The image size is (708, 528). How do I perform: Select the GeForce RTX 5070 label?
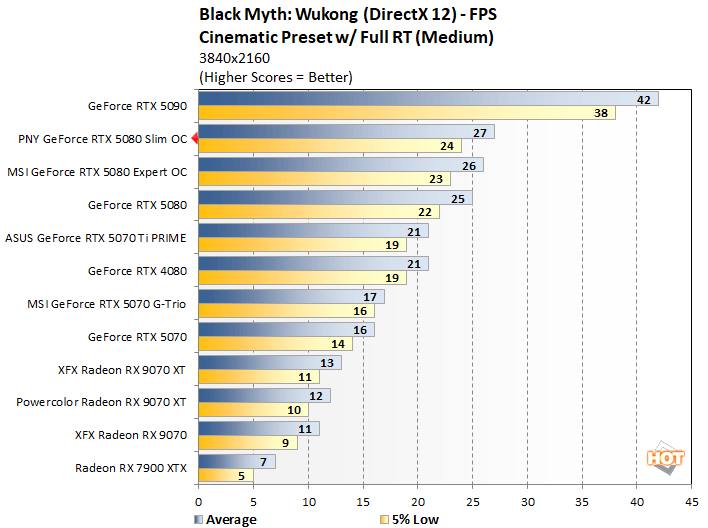[137, 337]
